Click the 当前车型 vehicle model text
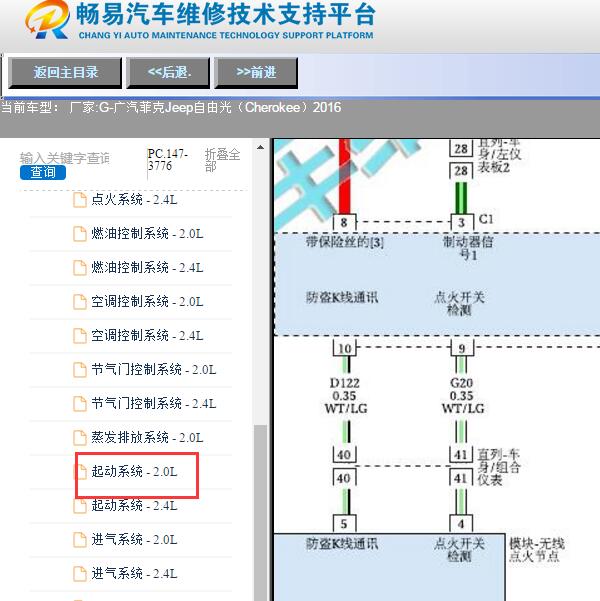Image resolution: width=600 pixels, height=601 pixels. pyautogui.click(x=171, y=107)
